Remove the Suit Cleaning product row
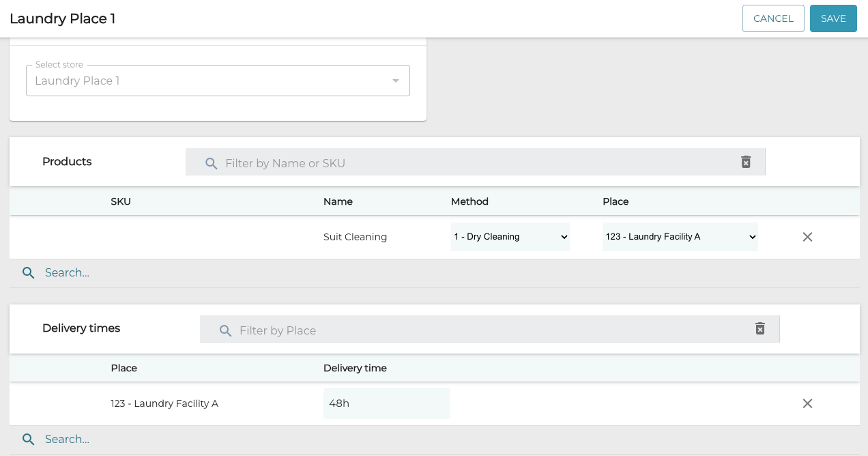Image resolution: width=868 pixels, height=456 pixels. [x=807, y=237]
